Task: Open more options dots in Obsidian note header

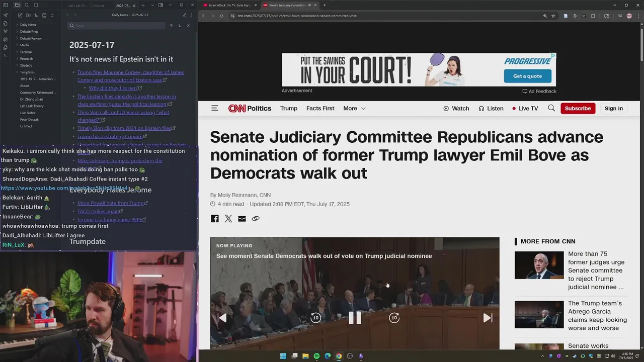Action: (192, 15)
